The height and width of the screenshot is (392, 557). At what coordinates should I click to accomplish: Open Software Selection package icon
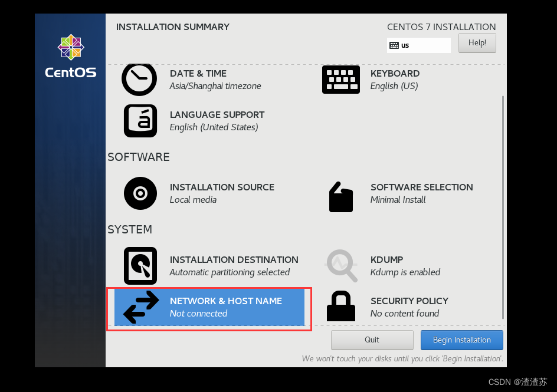point(340,197)
